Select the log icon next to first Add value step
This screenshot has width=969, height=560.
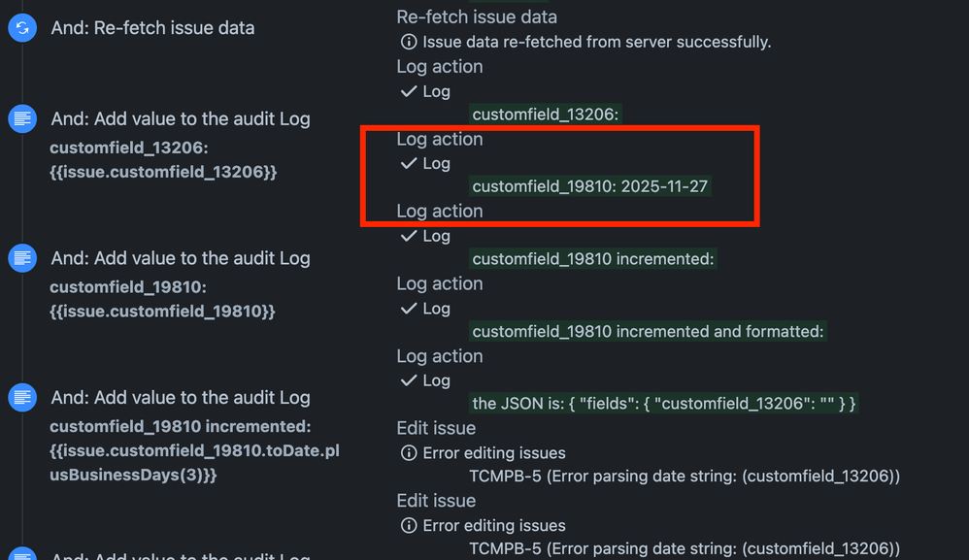pyautogui.click(x=22, y=118)
